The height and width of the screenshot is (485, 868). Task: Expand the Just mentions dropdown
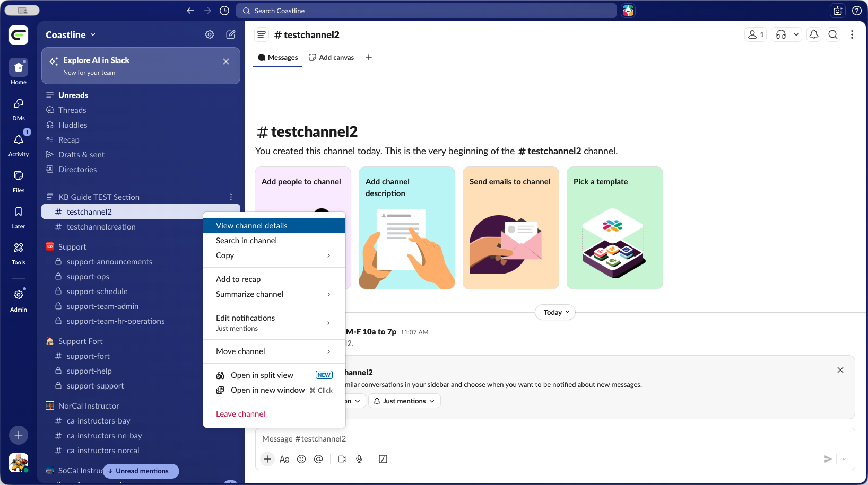404,401
